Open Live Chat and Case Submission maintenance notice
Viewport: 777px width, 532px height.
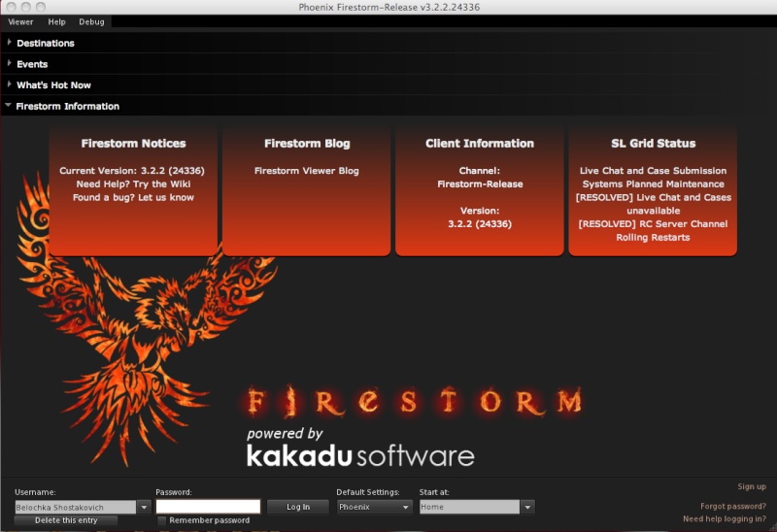click(653, 178)
